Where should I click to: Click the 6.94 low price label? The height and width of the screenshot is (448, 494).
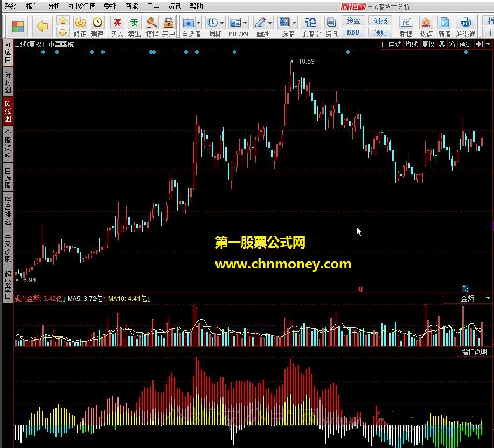coord(30,280)
